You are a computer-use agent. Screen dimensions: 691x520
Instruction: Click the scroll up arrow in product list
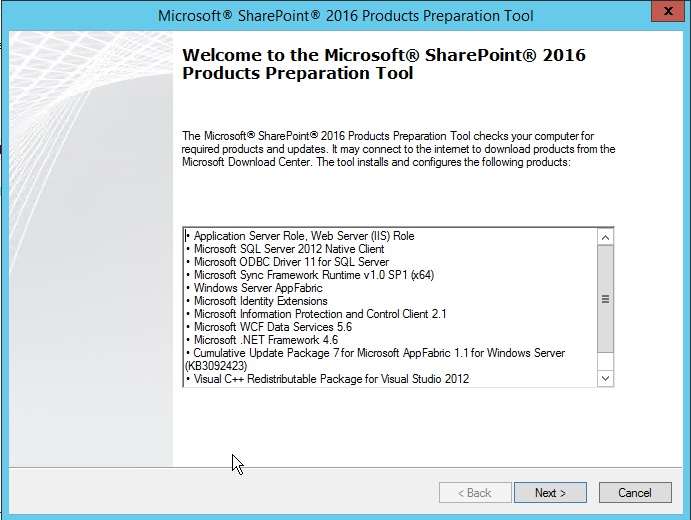pyautogui.click(x=606, y=238)
